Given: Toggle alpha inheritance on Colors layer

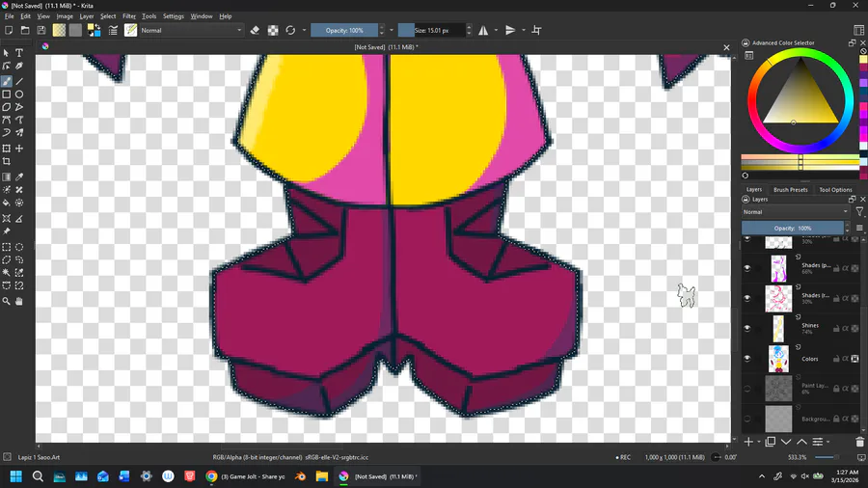Looking at the screenshot, I should pos(845,359).
